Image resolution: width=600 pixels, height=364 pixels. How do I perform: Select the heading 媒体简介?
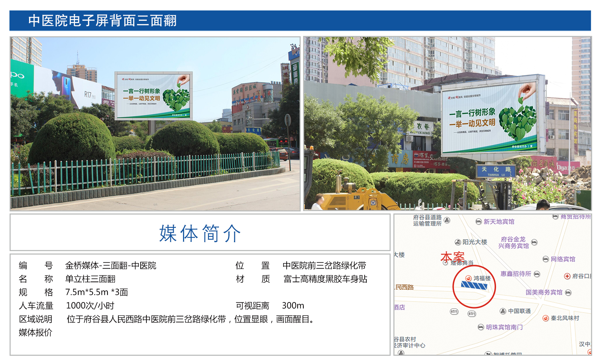point(200,234)
